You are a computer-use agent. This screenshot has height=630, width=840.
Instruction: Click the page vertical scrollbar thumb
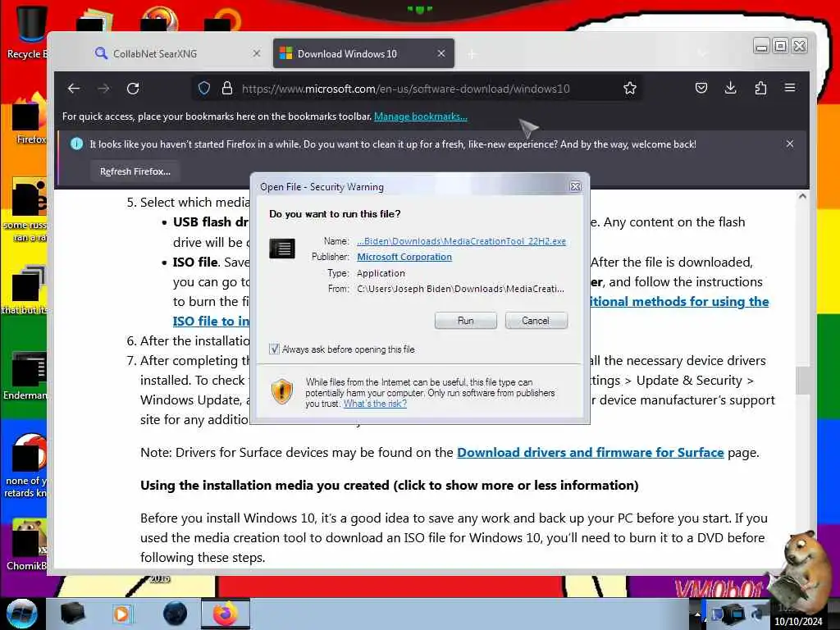(x=802, y=381)
